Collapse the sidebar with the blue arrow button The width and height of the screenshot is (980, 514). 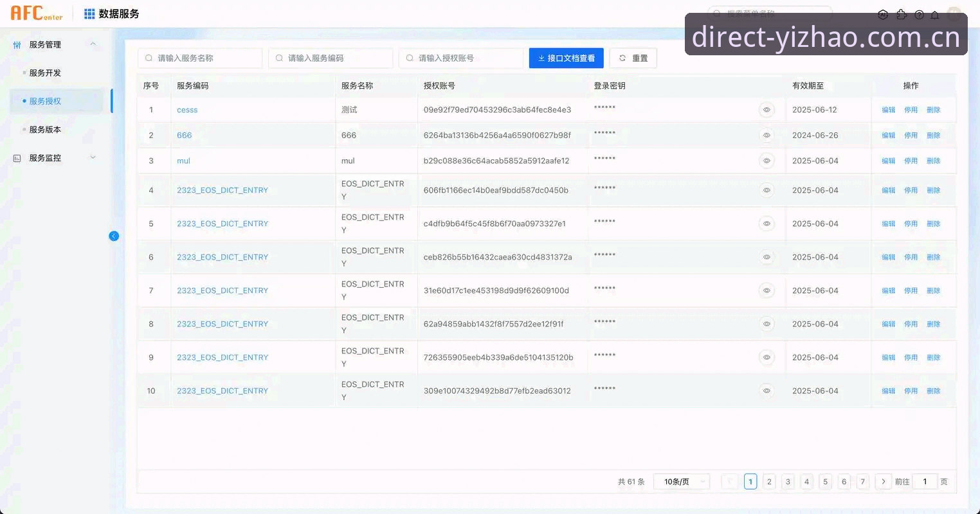coord(114,236)
